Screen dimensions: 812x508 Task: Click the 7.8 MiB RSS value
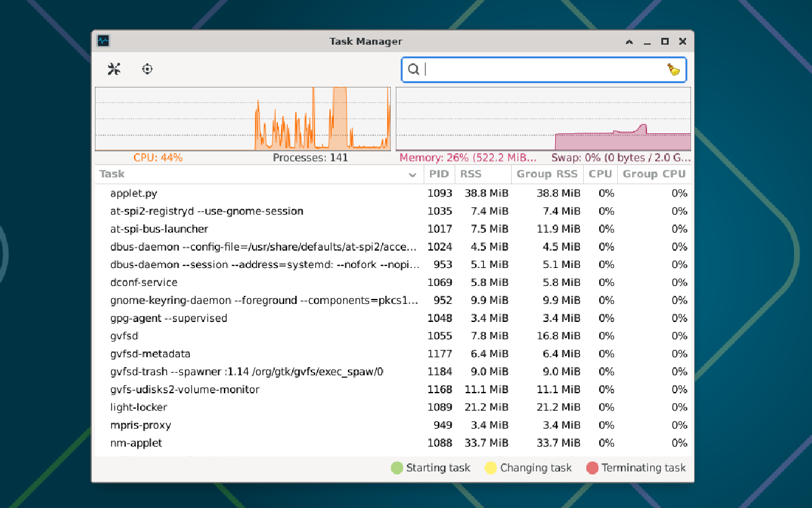(489, 336)
